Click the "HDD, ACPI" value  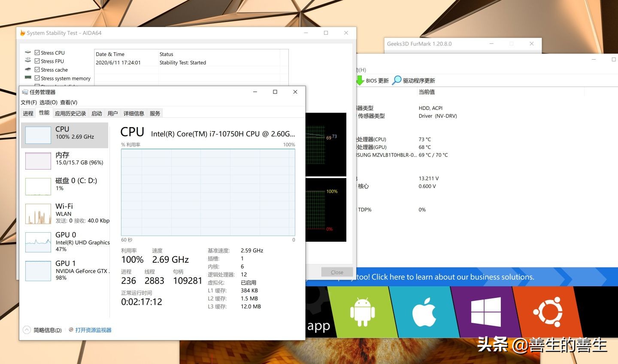430,108
